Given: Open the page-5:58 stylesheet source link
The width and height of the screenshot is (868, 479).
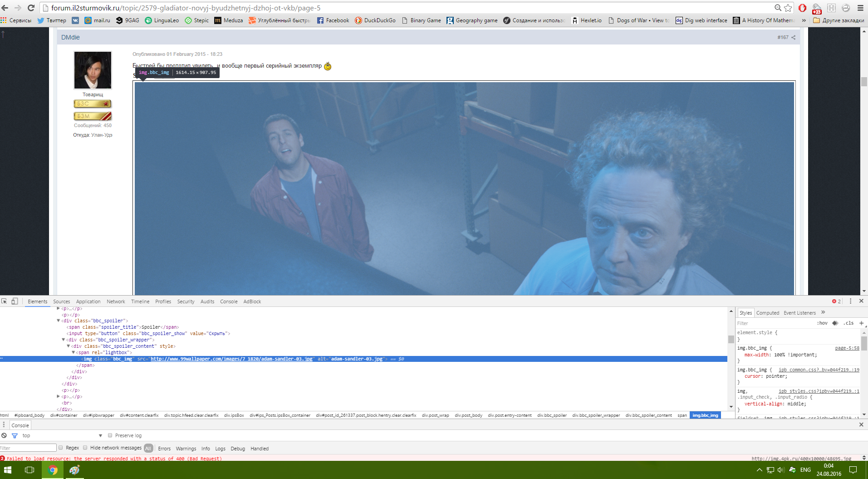Looking at the screenshot, I should (847, 348).
